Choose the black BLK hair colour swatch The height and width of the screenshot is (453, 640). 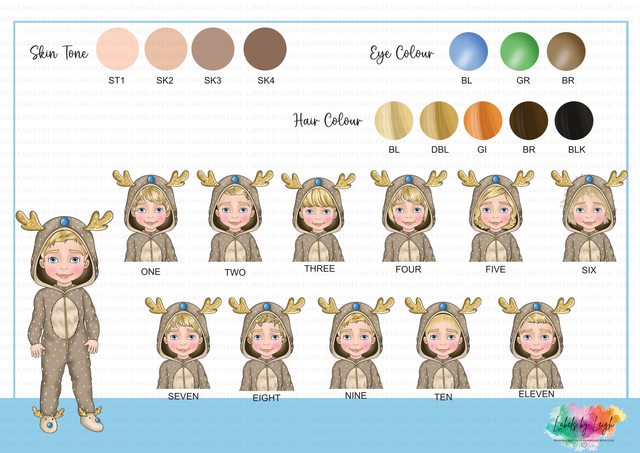[574, 121]
